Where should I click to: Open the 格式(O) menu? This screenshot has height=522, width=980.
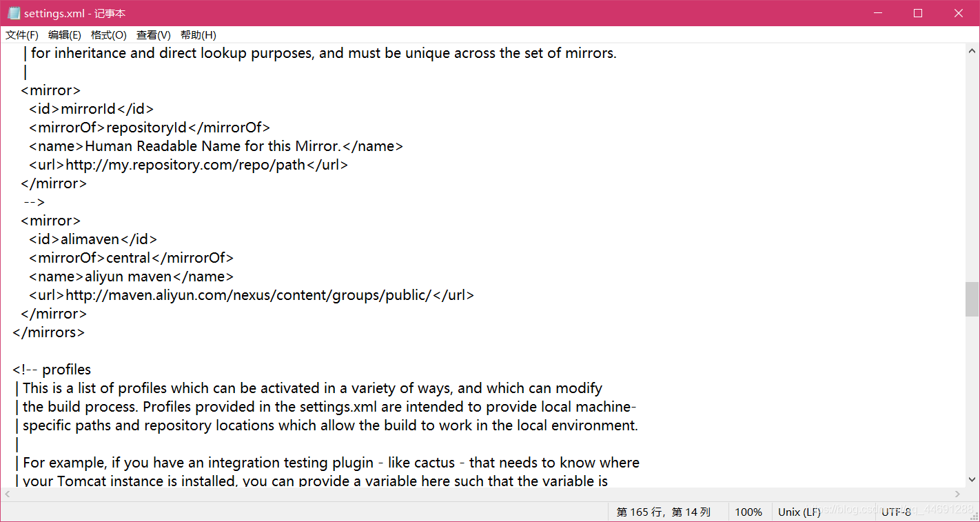click(109, 35)
